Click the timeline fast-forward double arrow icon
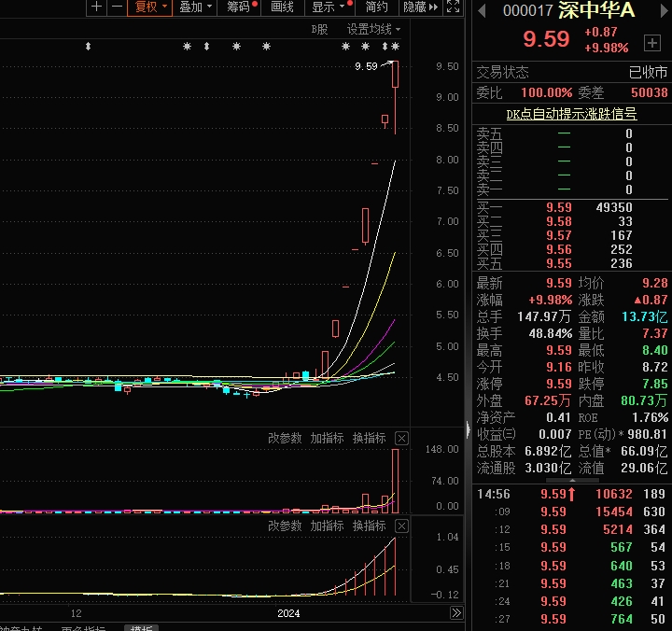The height and width of the screenshot is (631, 672). point(455,613)
